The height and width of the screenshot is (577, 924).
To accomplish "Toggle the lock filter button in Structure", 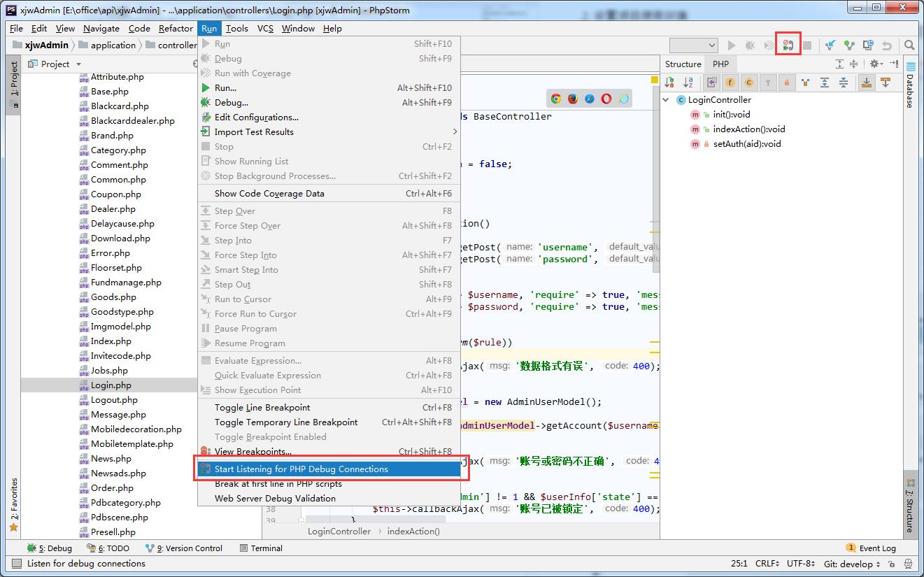I will (787, 83).
